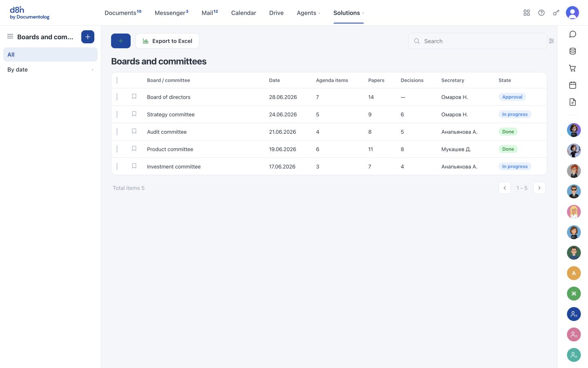This screenshot has height=368, width=588.
Task: Expand the Solutions menu dropdown
Action: point(363,13)
